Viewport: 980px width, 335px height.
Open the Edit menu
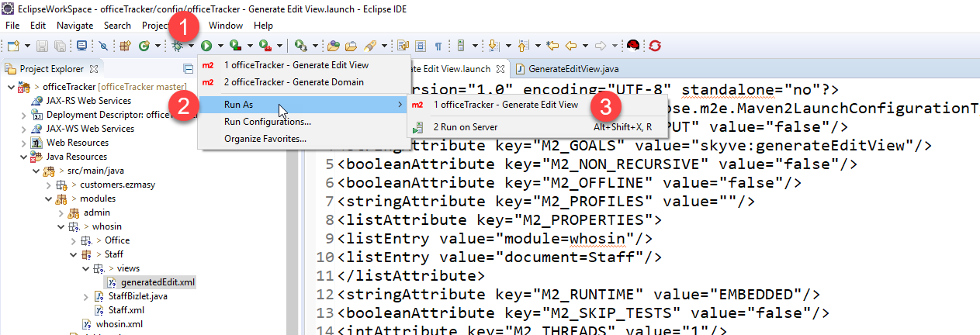point(38,26)
